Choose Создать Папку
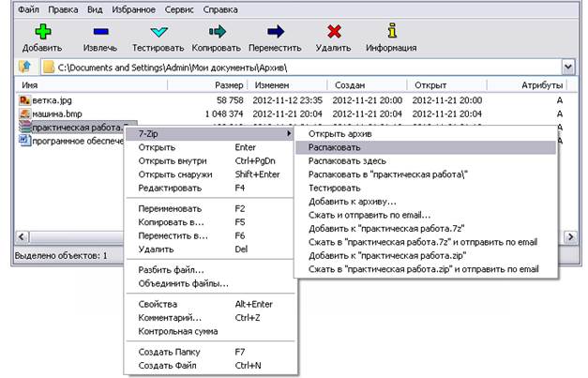The image size is (588, 378). click(210, 352)
